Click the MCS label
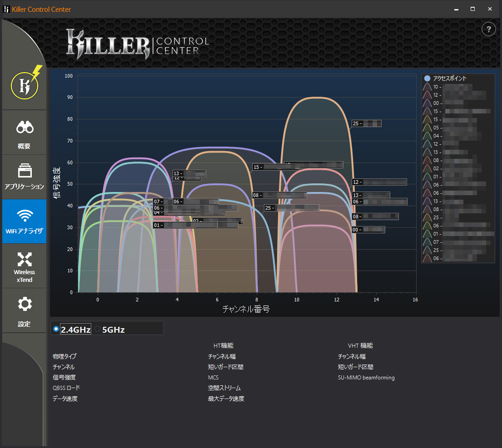502x448 pixels. click(213, 377)
